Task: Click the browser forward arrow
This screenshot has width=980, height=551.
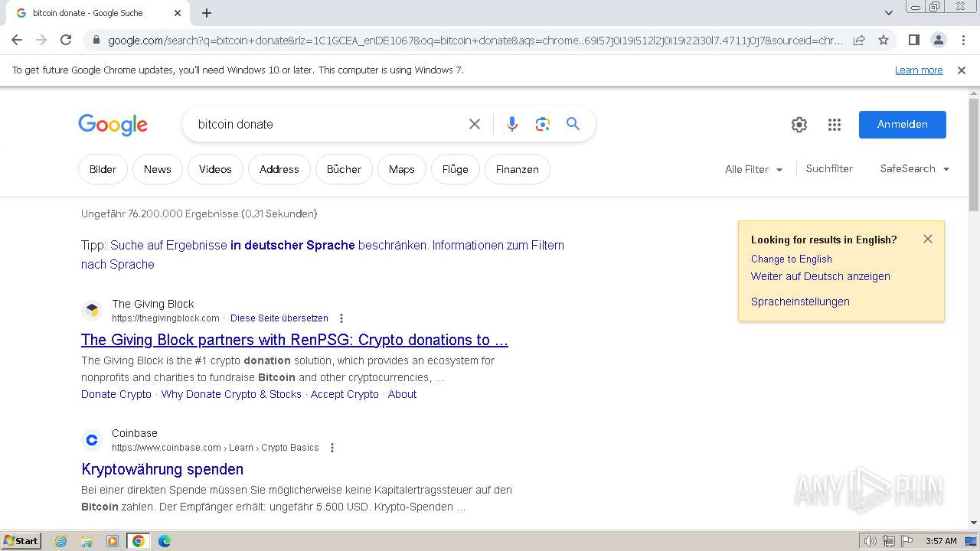Action: pos(41,40)
